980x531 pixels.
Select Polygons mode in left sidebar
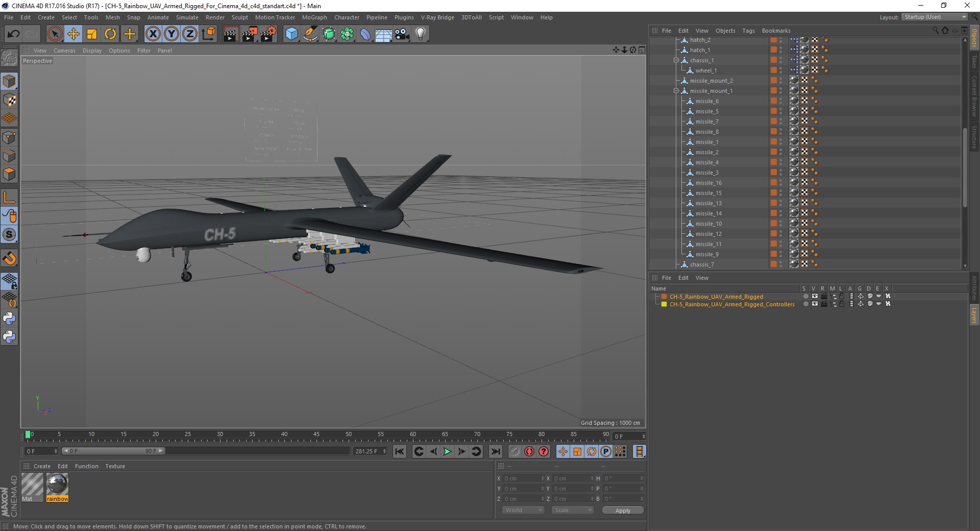(x=9, y=174)
